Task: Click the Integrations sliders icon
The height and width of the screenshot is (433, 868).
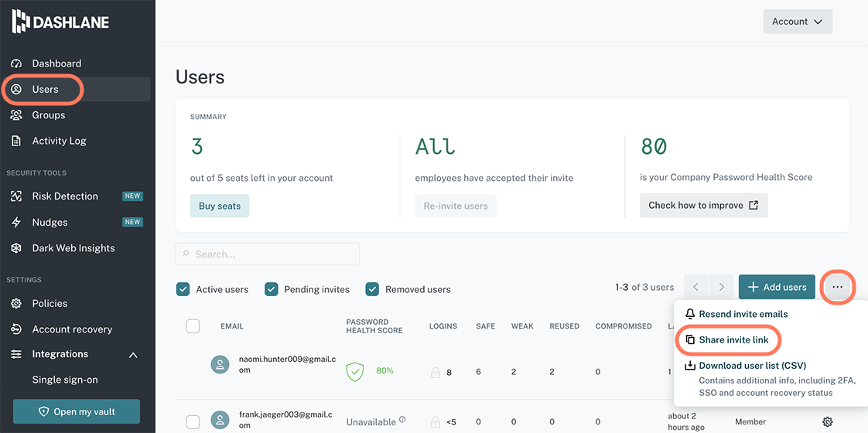Action: (16, 354)
